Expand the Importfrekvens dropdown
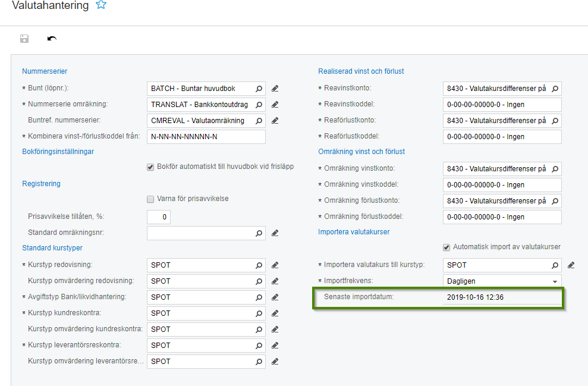The image size is (588, 386). click(555, 281)
